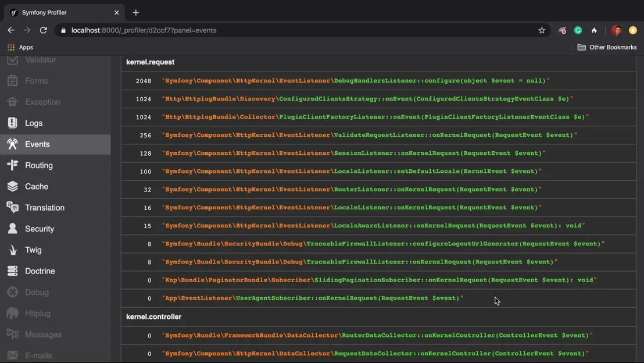Click the Grammarly extension icon
The height and width of the screenshot is (363, 644).
pos(578,30)
